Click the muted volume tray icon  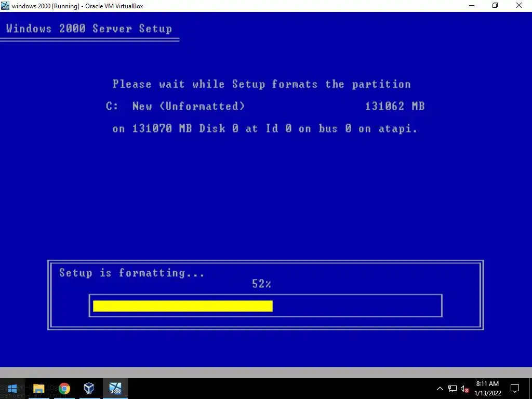(x=465, y=389)
